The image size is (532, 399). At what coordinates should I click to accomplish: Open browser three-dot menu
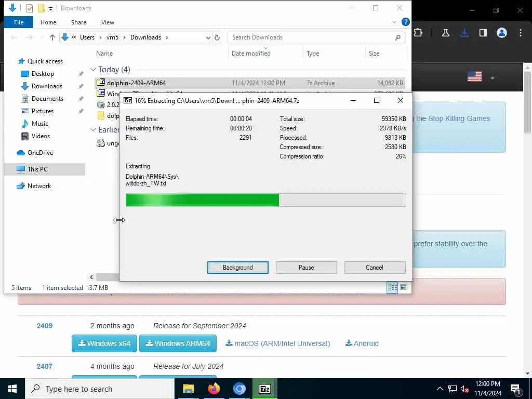521,33
